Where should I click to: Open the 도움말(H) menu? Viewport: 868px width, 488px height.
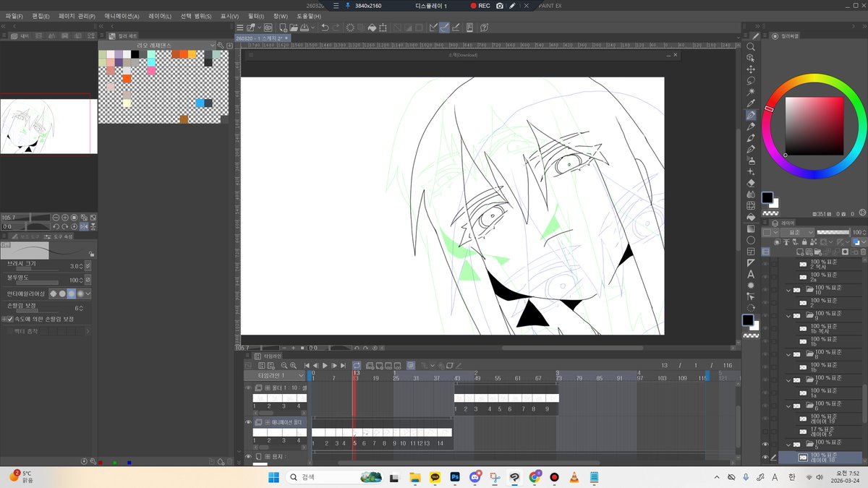(x=309, y=16)
